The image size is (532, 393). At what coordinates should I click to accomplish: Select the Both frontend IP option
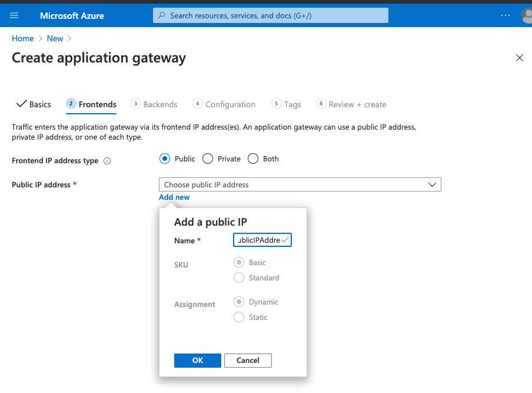pos(253,158)
